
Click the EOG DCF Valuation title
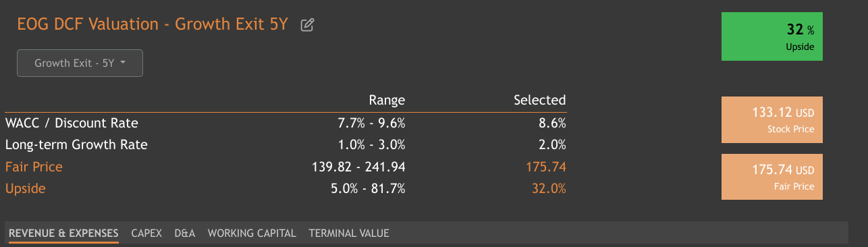click(x=153, y=24)
